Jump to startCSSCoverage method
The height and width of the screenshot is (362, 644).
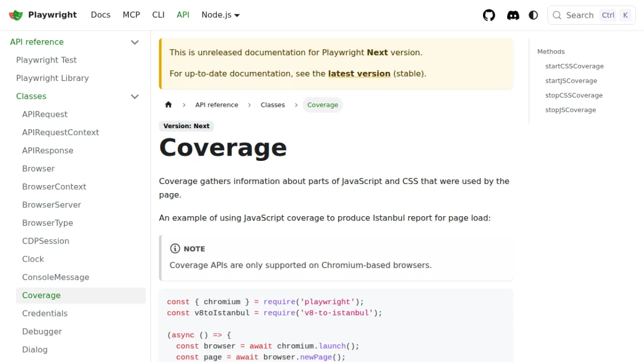click(574, 67)
